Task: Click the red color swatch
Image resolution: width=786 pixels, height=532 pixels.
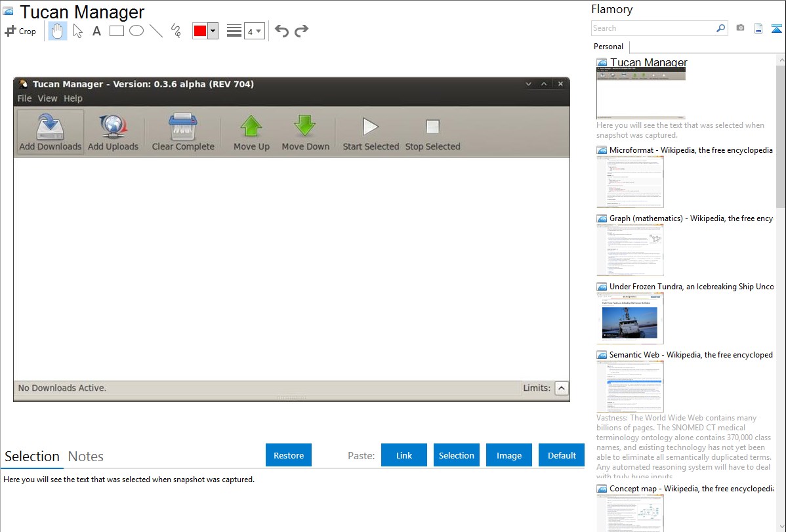Action: tap(200, 31)
